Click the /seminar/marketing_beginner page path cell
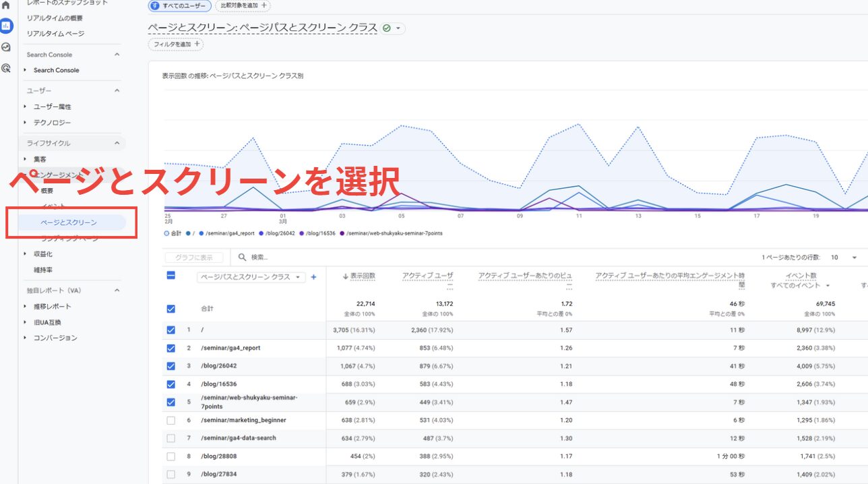The image size is (868, 484). coord(243,421)
